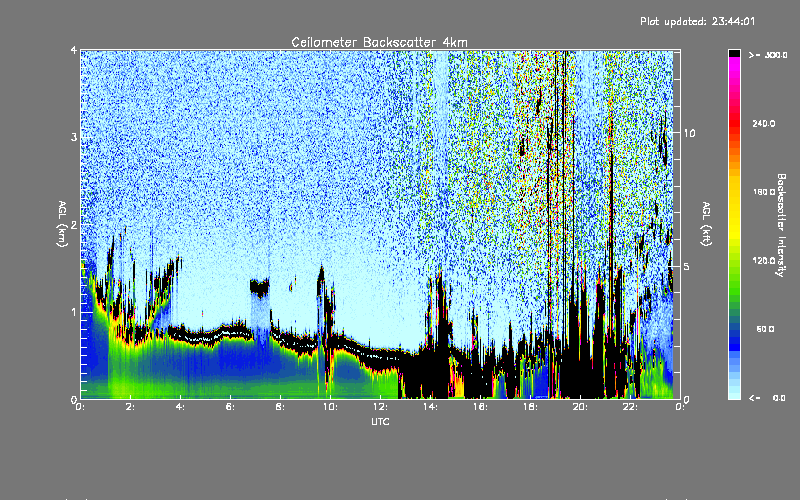Click the "180.0" colorbar label
Viewport: 800px width, 500px height.
pyautogui.click(x=764, y=192)
